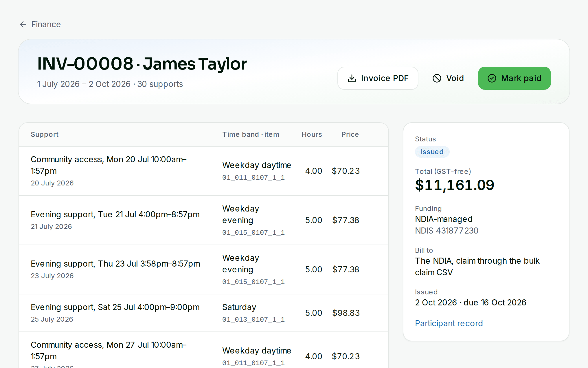Click the void circle-slash icon

click(437, 78)
